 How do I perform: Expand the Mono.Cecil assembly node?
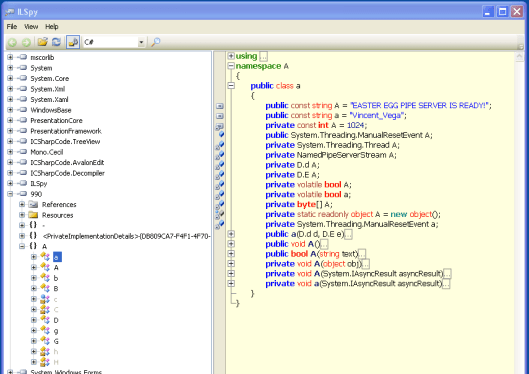tap(10, 152)
